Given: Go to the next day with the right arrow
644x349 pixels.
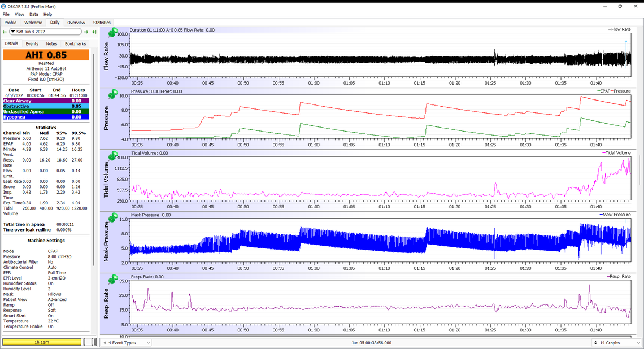Looking at the screenshot, I should tap(86, 32).
